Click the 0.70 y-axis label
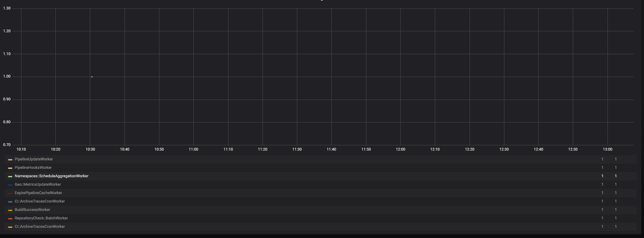Screen dimensions: 644x238 click(x=7, y=145)
